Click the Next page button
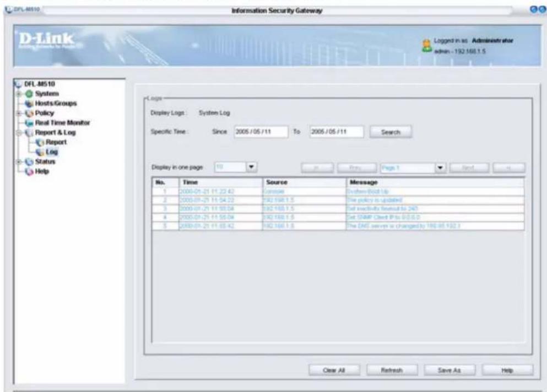The height and width of the screenshot is (392, 547). pos(469,168)
